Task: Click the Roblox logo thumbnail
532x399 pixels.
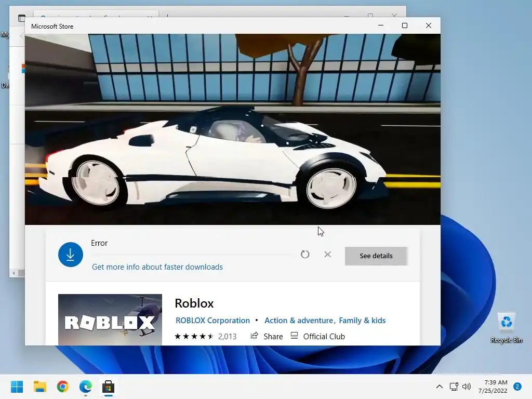Action: (110, 320)
